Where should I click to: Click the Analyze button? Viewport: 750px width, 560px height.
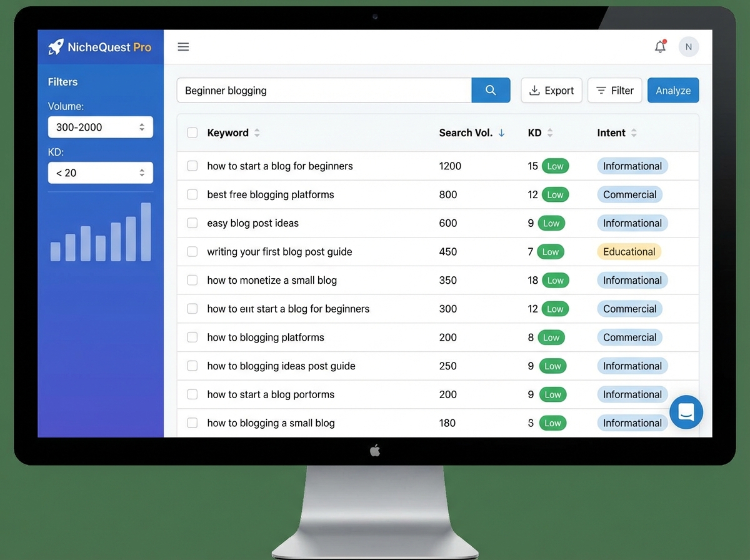[x=673, y=90]
